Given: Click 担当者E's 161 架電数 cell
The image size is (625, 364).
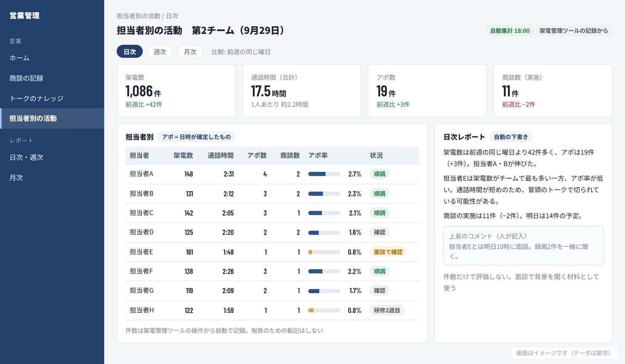Looking at the screenshot, I should [189, 252].
